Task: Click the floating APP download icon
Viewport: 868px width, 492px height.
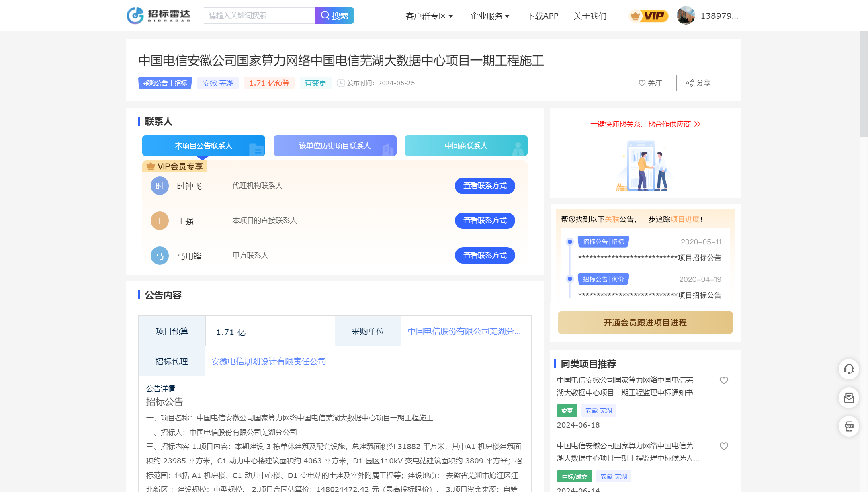Action: pos(849,426)
